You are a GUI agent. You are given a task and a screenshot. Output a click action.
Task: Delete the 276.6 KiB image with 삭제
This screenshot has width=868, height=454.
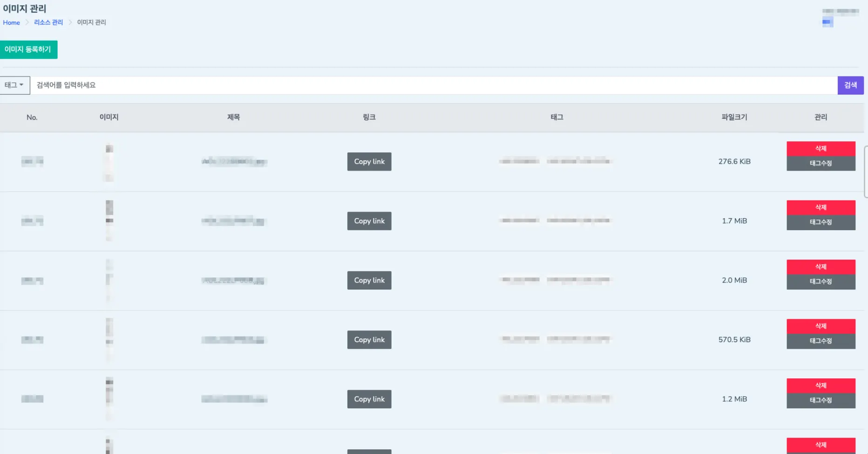coord(821,149)
